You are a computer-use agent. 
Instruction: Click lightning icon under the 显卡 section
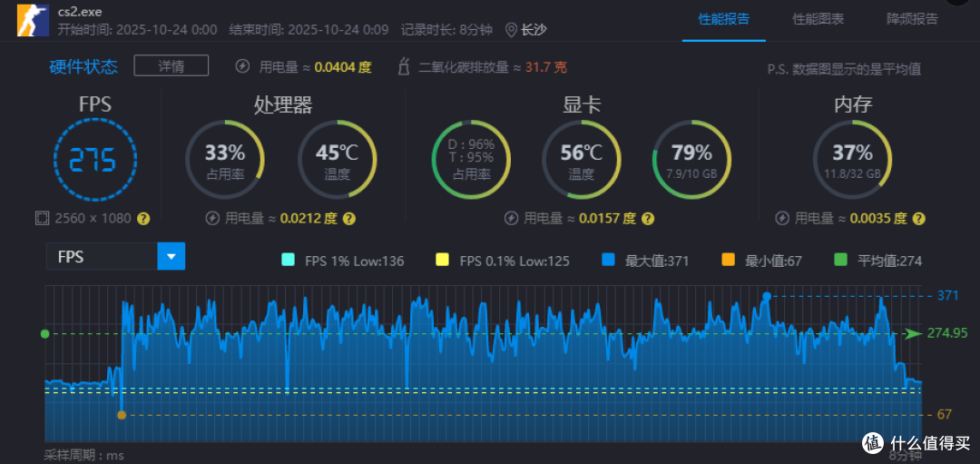(x=511, y=218)
